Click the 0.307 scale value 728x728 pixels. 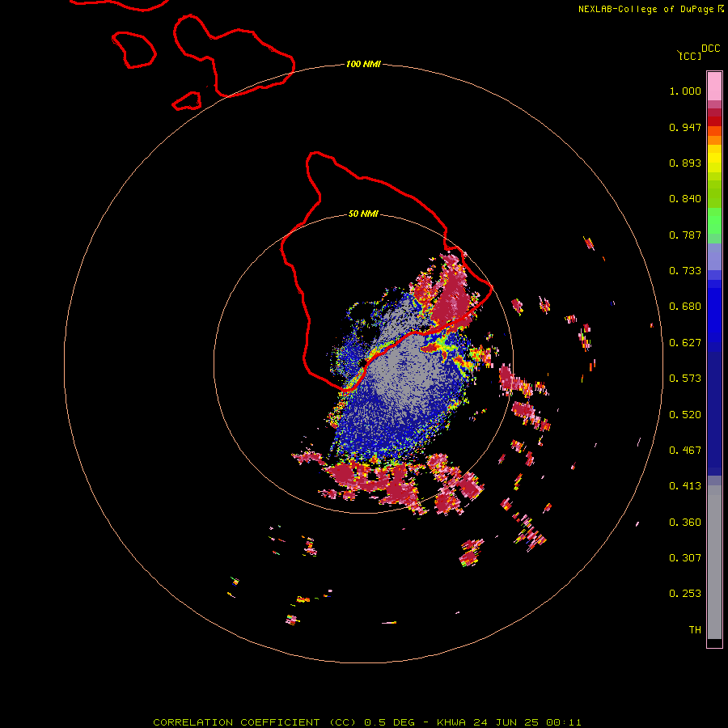[685, 558]
